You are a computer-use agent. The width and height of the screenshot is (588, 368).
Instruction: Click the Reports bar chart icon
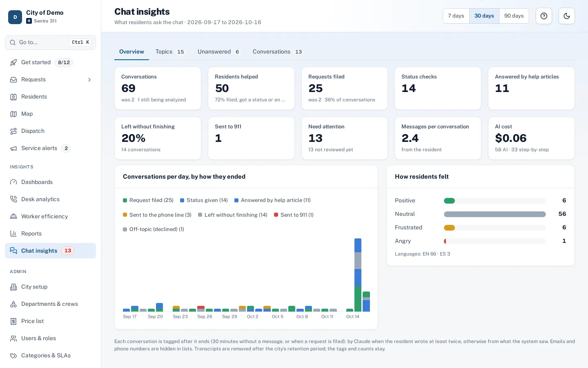(13, 234)
